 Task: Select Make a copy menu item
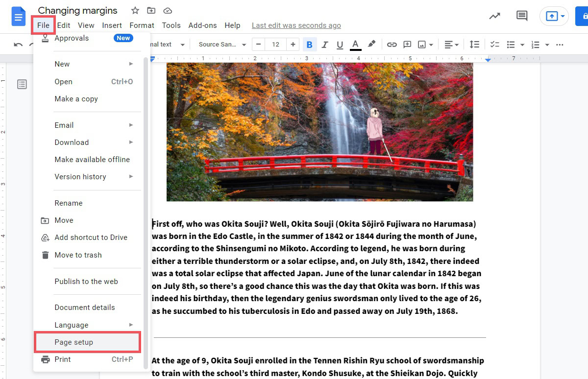76,99
